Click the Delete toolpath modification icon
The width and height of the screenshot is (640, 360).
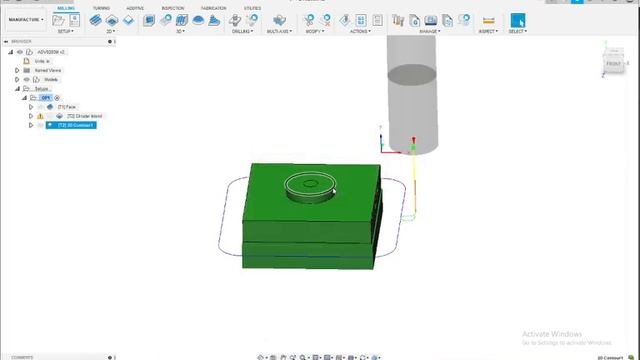(326, 20)
